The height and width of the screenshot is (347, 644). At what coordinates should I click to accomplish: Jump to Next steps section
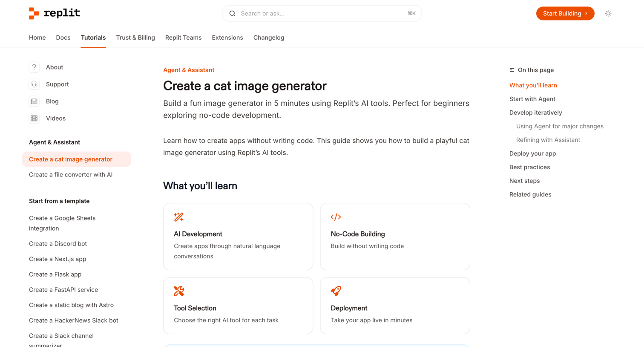point(525,181)
